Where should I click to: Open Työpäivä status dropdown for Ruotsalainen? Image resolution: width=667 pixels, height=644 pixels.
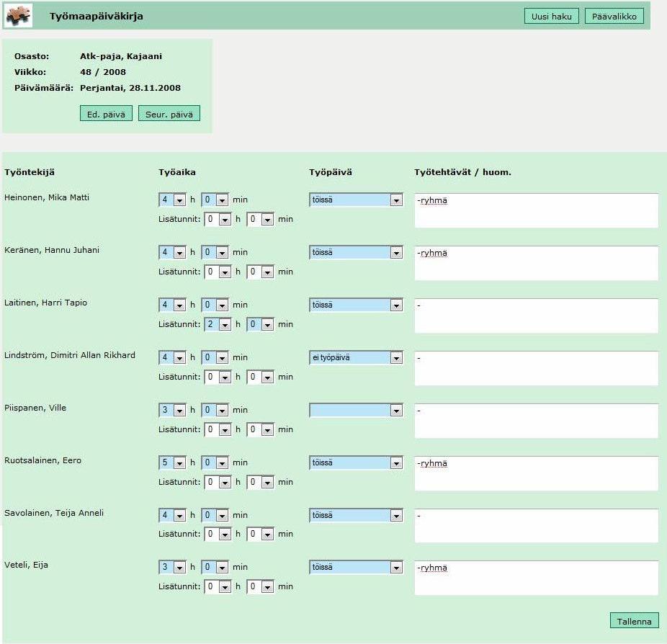pos(356,462)
